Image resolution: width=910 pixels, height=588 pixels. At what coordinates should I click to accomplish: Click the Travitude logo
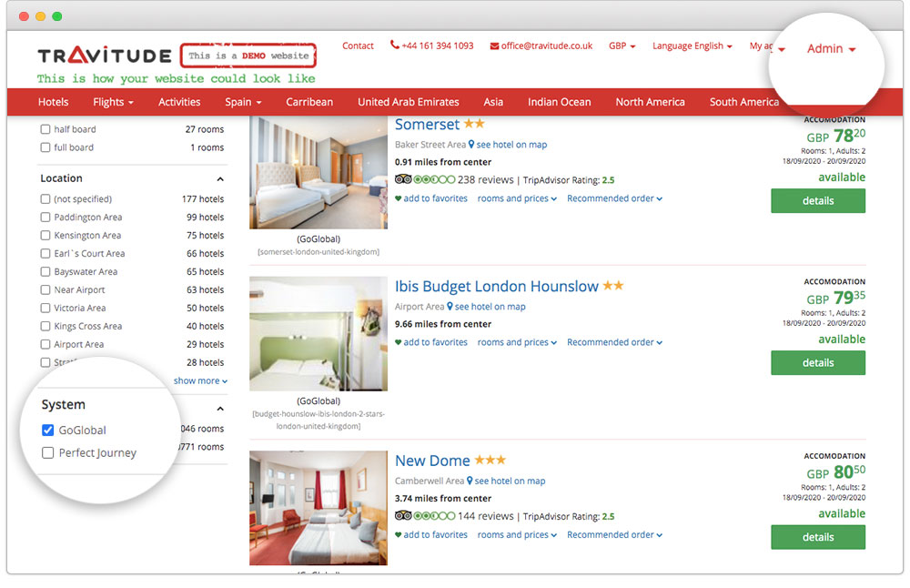(x=104, y=56)
